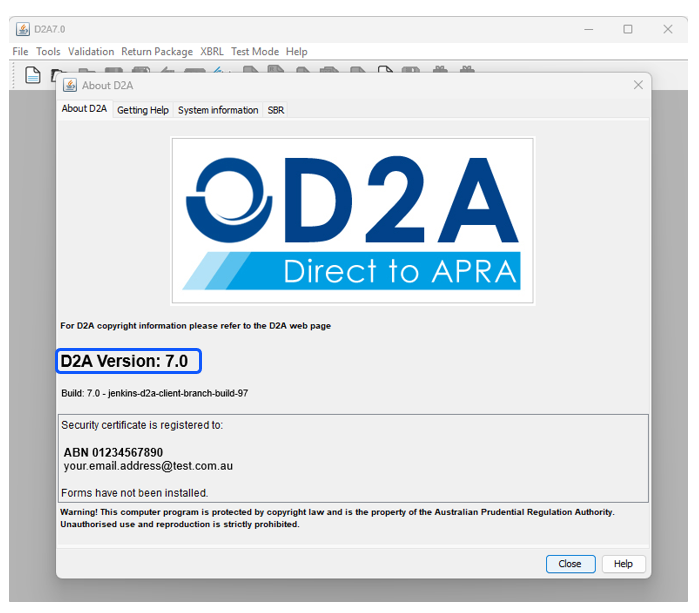This screenshot has height=613, width=699.
Task: Open the XBRL menu
Action: [x=212, y=52]
